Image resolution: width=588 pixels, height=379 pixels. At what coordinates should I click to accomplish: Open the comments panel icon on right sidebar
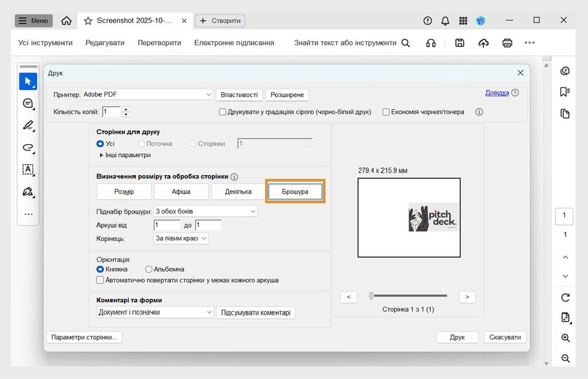[565, 71]
